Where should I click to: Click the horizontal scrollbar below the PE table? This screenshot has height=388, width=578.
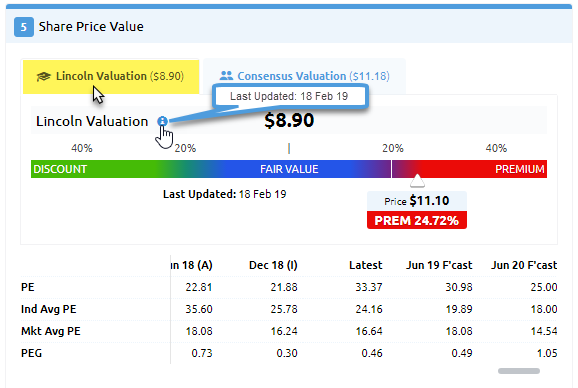click(x=519, y=371)
